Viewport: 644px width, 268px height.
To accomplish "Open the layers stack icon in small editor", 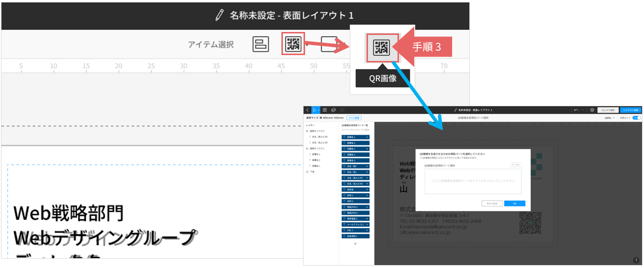I will click(333, 110).
